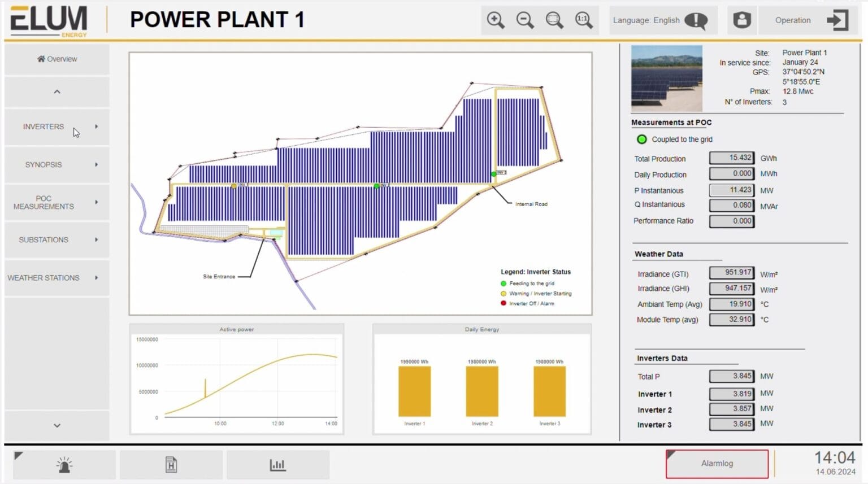Open the historical report icon
Screen dimensions: 868x484
pyautogui.click(x=171, y=464)
